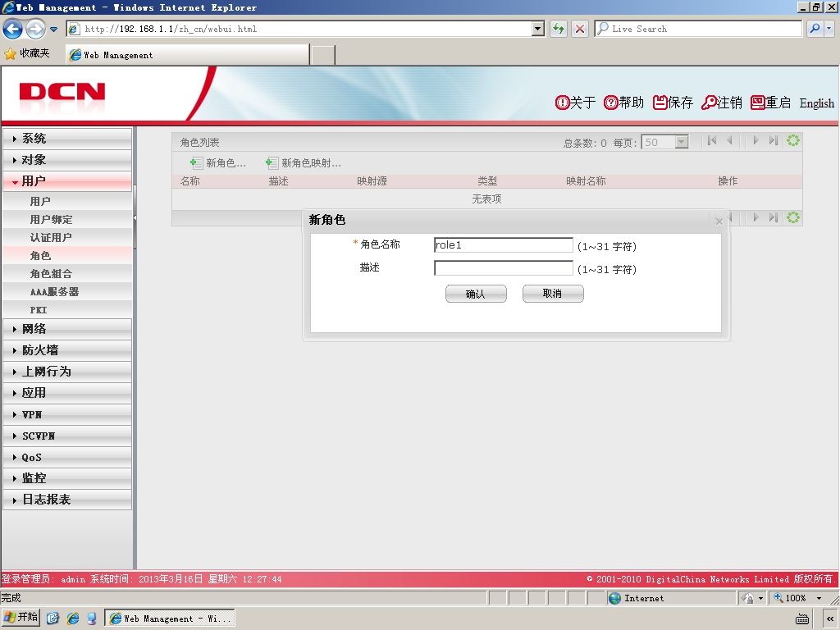The height and width of the screenshot is (630, 840).
Task: Click the Reboot (重启) icon in header
Action: 757,103
